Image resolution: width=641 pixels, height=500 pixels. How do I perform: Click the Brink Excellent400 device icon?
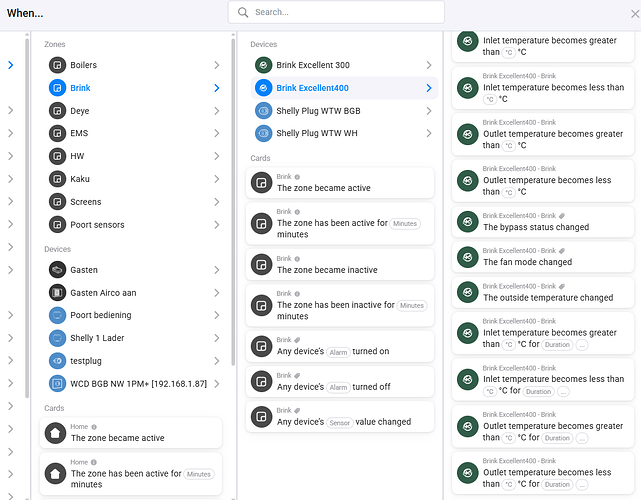(x=263, y=88)
